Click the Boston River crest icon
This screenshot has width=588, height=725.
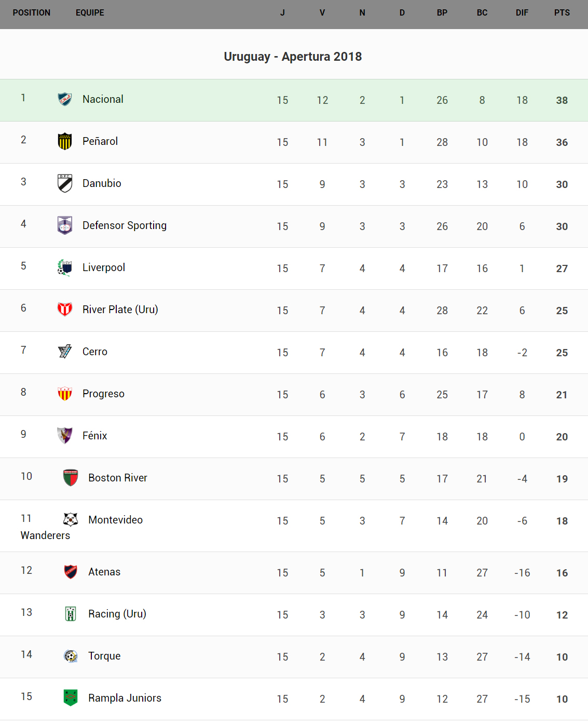click(71, 477)
